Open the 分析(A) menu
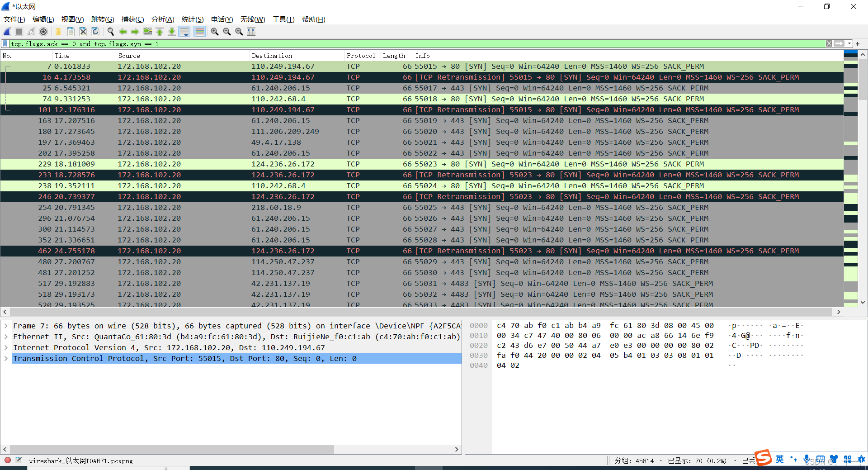The height and width of the screenshot is (470, 868). pos(163,19)
